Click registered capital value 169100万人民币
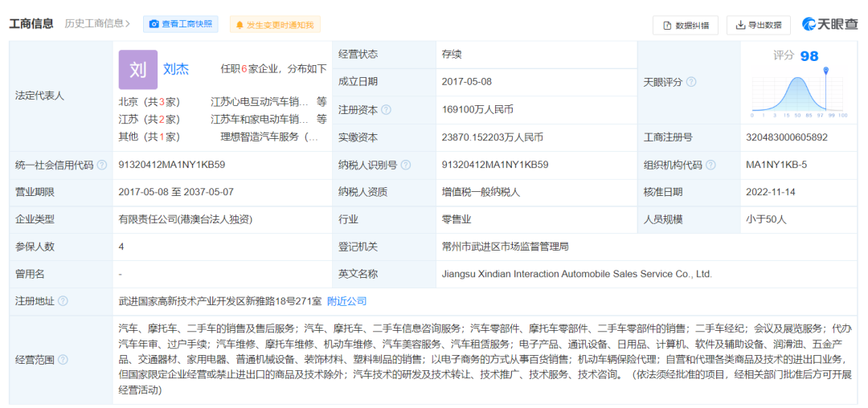 pos(477,109)
